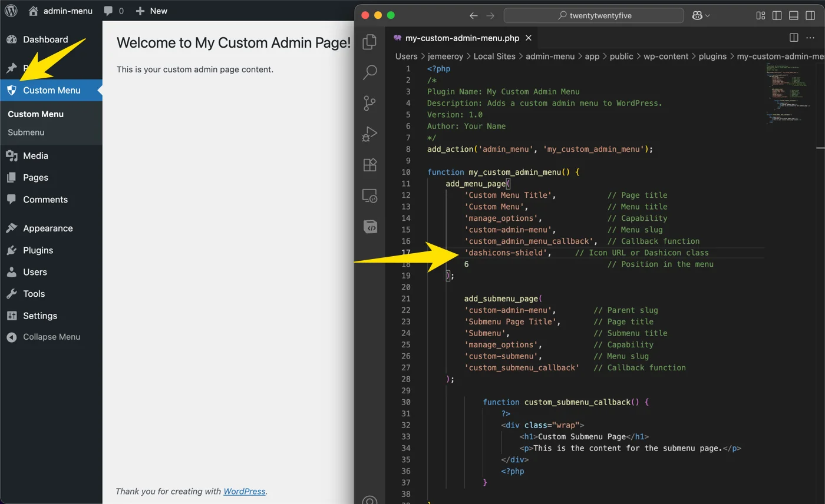Select the Remote Explorer icon

369,195
